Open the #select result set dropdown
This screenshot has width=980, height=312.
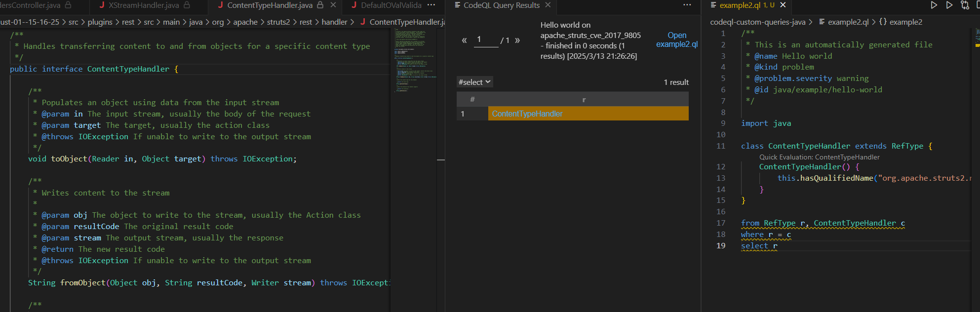(474, 82)
